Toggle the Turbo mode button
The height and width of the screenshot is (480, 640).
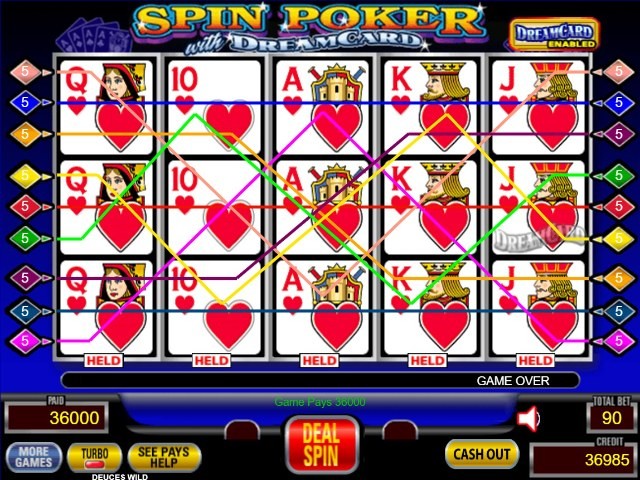95,458
